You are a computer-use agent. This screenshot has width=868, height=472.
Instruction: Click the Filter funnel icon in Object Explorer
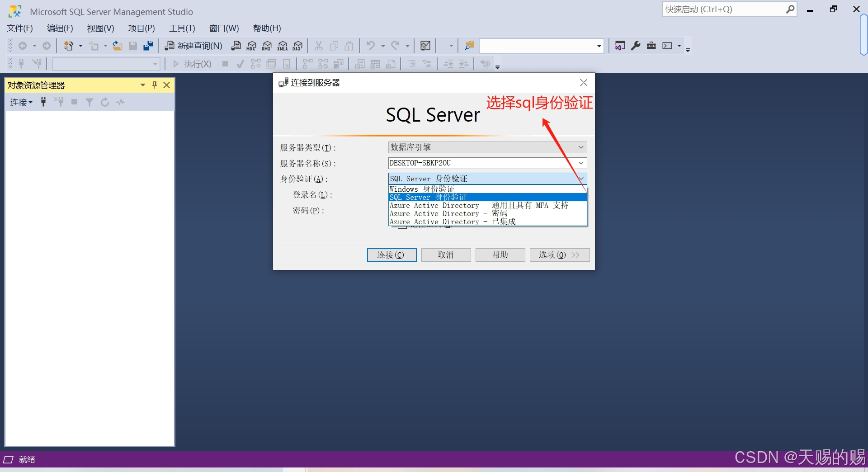pos(90,102)
